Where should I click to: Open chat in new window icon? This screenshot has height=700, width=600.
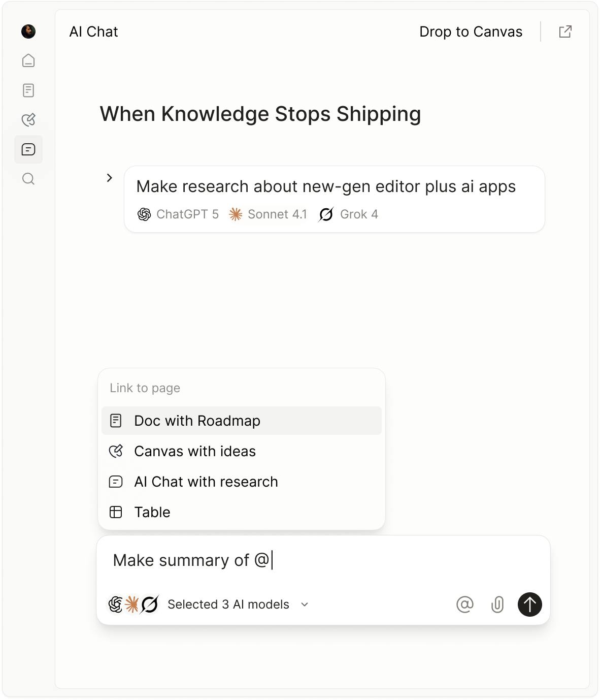pos(565,31)
